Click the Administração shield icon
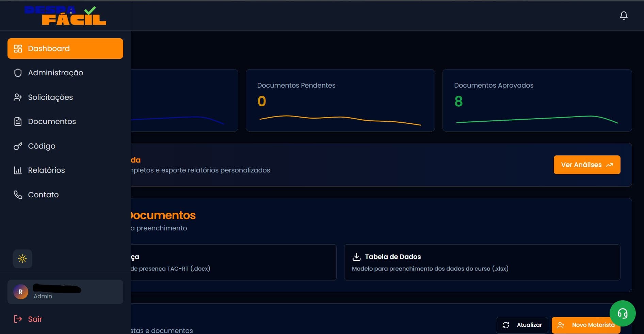This screenshot has width=644, height=334. [x=18, y=73]
